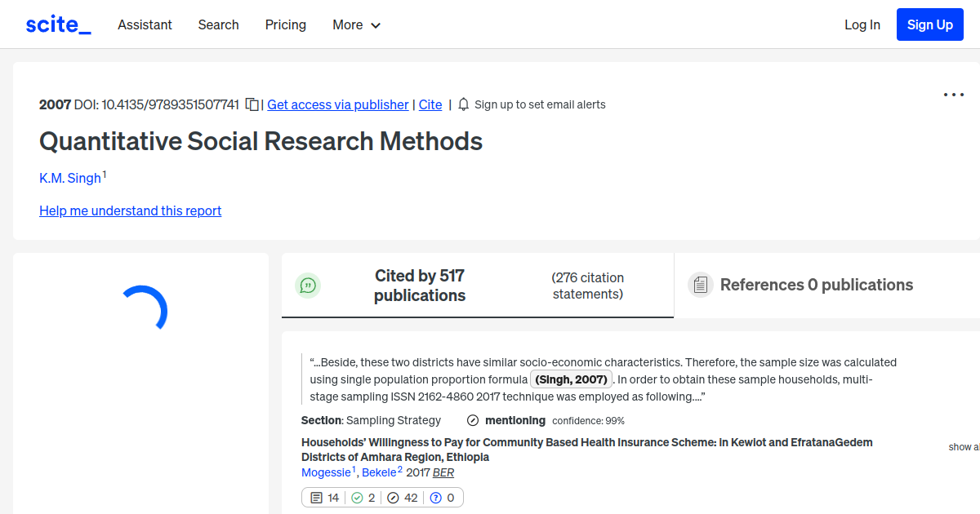Click the green smart citations speech-bubble icon
The width and height of the screenshot is (980, 514).
click(x=308, y=285)
